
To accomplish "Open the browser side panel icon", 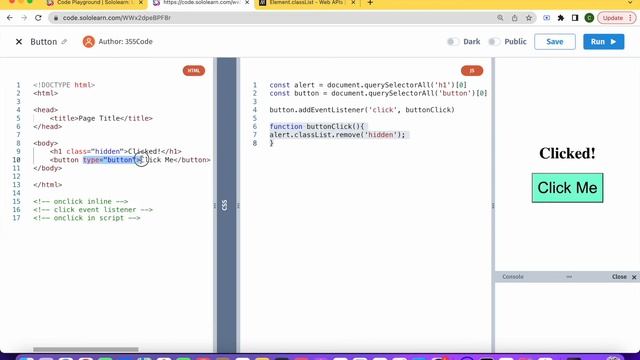I will pos(575,18).
